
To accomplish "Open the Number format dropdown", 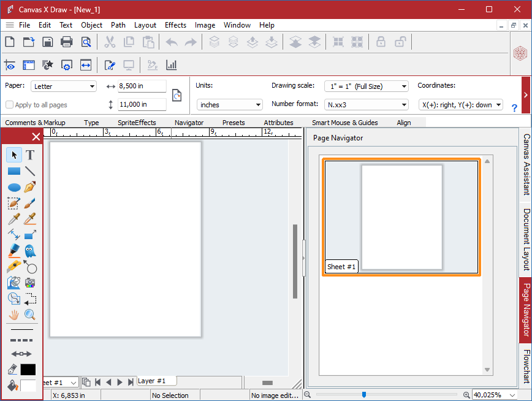I will [x=367, y=105].
